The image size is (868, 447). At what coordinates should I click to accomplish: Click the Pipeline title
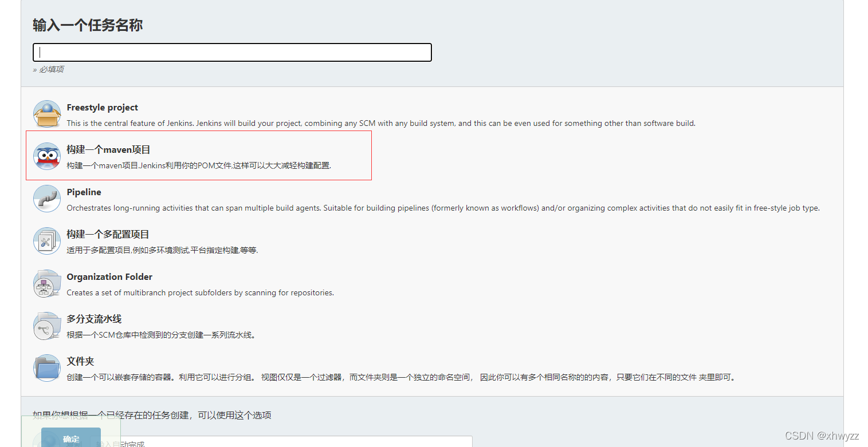84,192
